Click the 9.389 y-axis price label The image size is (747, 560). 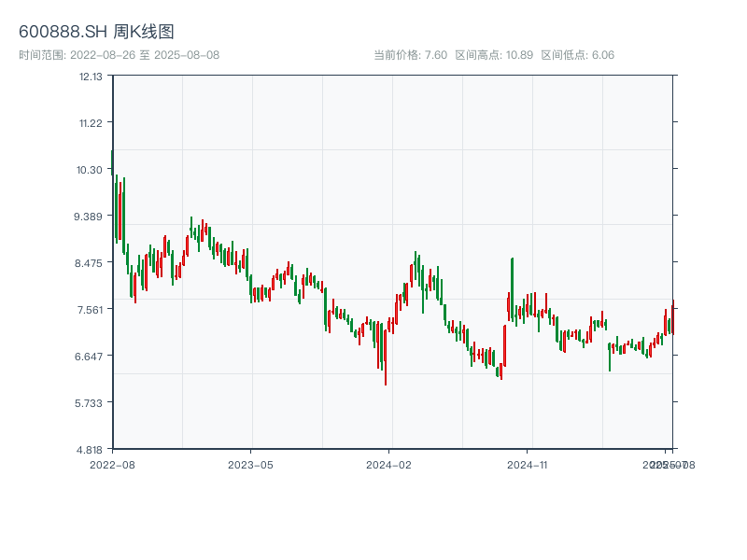tap(90, 217)
